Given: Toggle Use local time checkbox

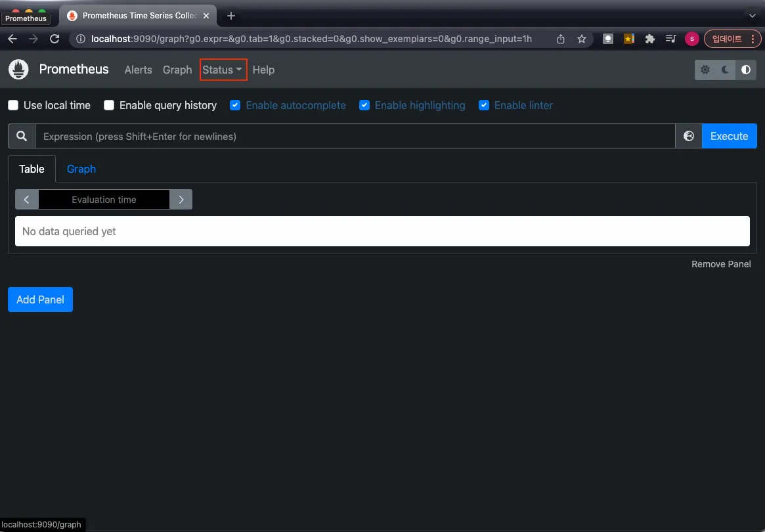Looking at the screenshot, I should (13, 106).
